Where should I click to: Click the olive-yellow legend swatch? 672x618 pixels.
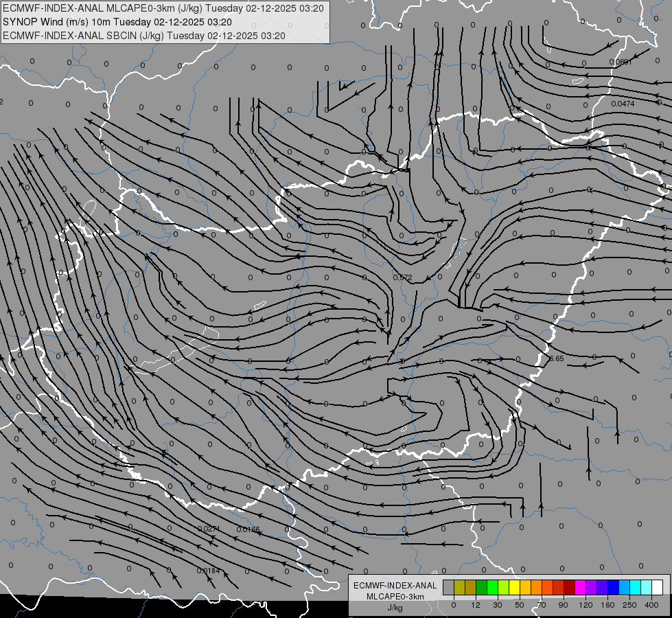459,587
